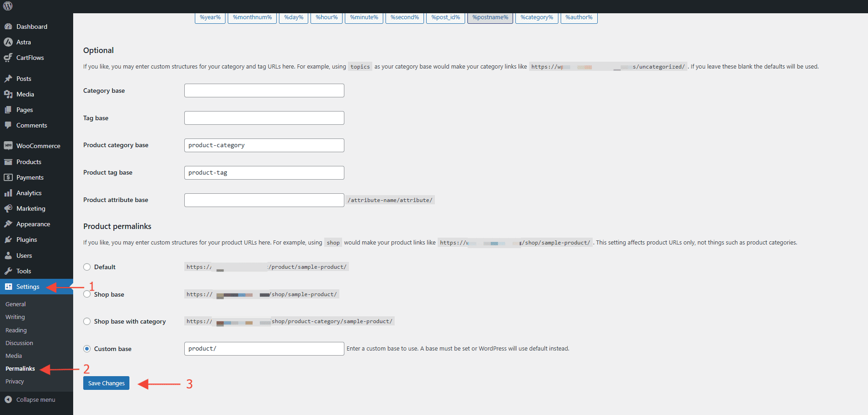Focus the Category base text field
Viewport: 868px width, 415px height.
(264, 90)
